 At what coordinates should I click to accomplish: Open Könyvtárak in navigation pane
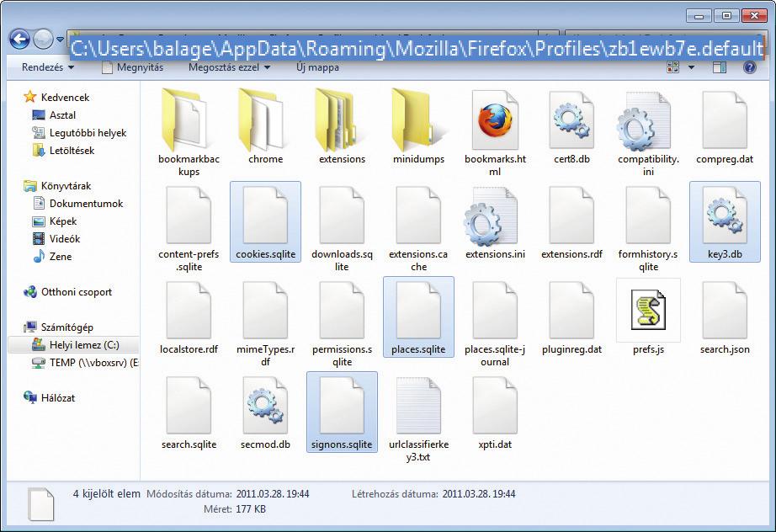pyautogui.click(x=57, y=186)
